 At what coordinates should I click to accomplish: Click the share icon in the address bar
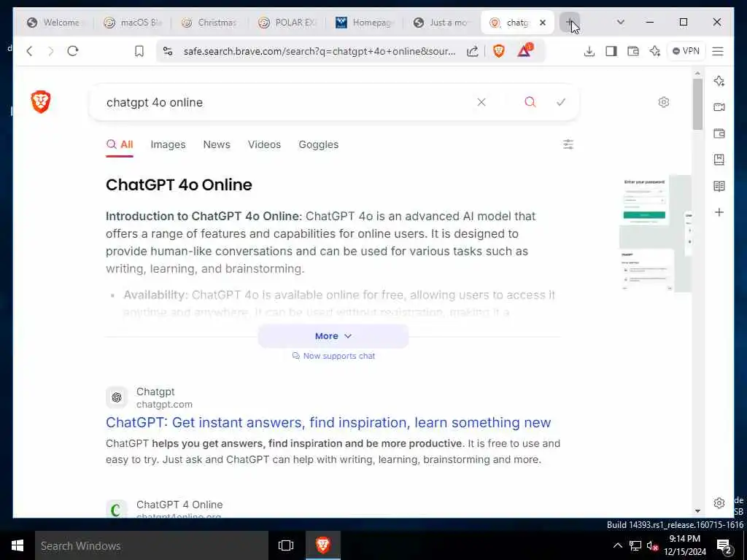click(472, 51)
